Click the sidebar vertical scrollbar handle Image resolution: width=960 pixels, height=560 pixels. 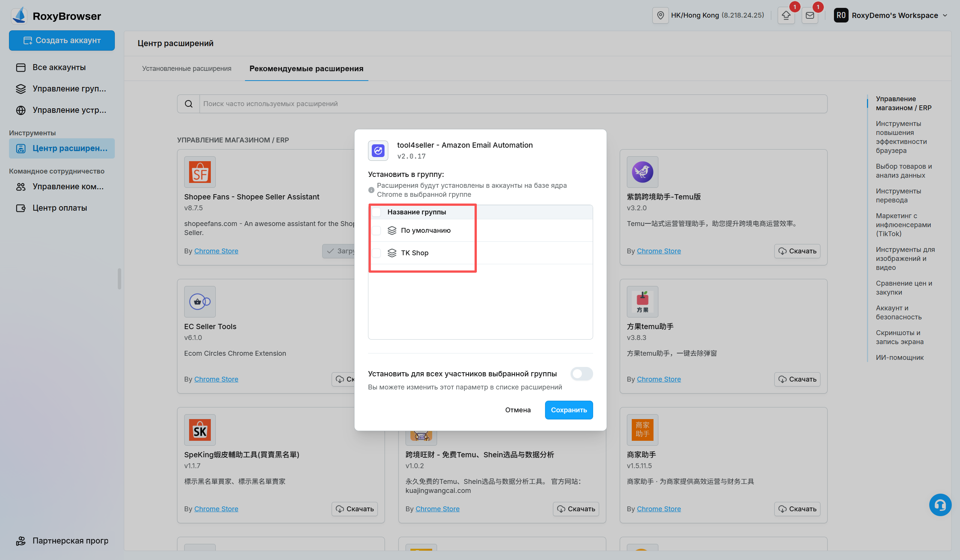coord(120,279)
